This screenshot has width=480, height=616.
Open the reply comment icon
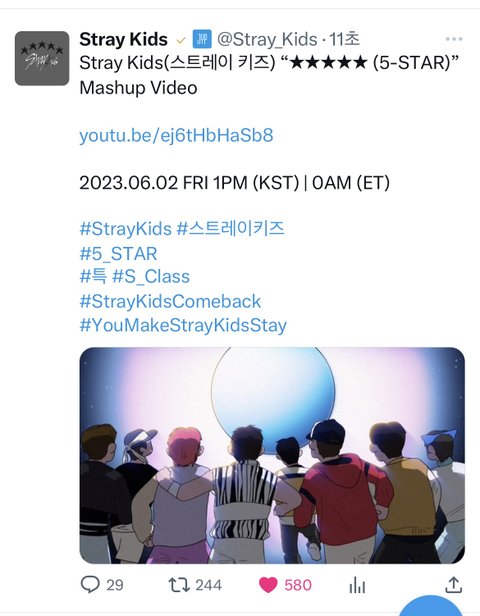point(90,585)
